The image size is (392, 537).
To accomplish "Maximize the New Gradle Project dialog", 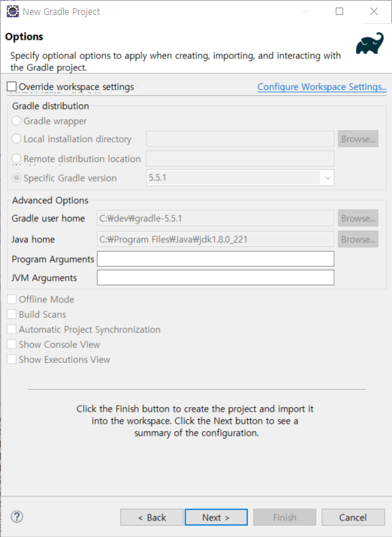I will (339, 11).
